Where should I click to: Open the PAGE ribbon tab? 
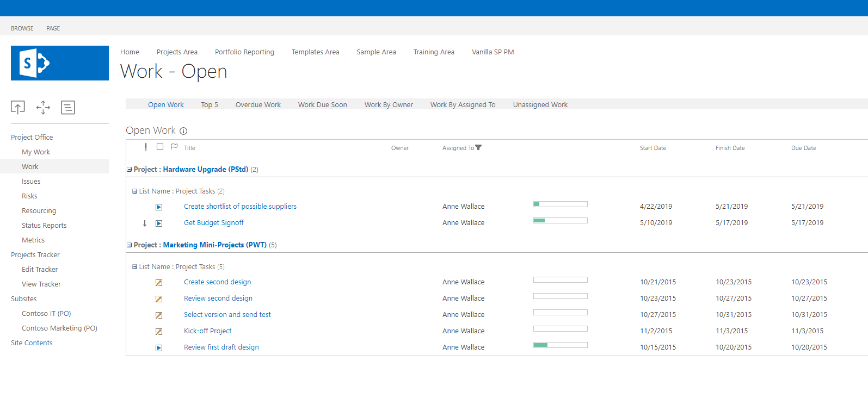click(x=53, y=28)
